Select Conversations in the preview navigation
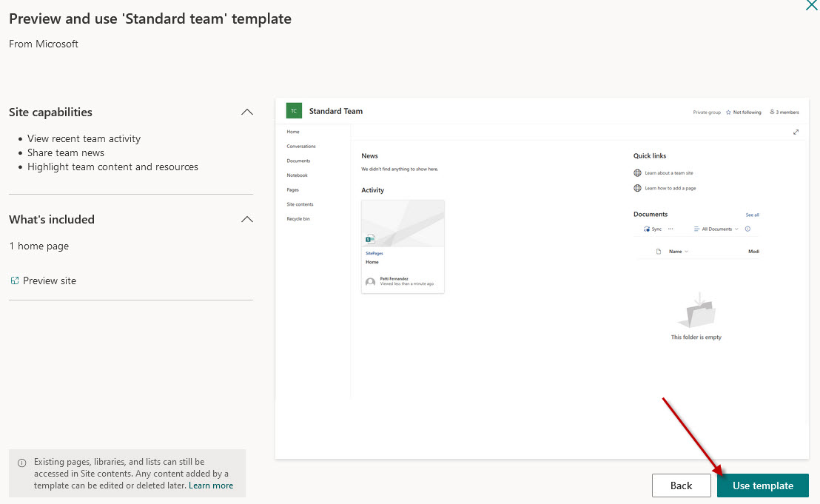Viewport: 820px width, 504px height. click(x=301, y=147)
